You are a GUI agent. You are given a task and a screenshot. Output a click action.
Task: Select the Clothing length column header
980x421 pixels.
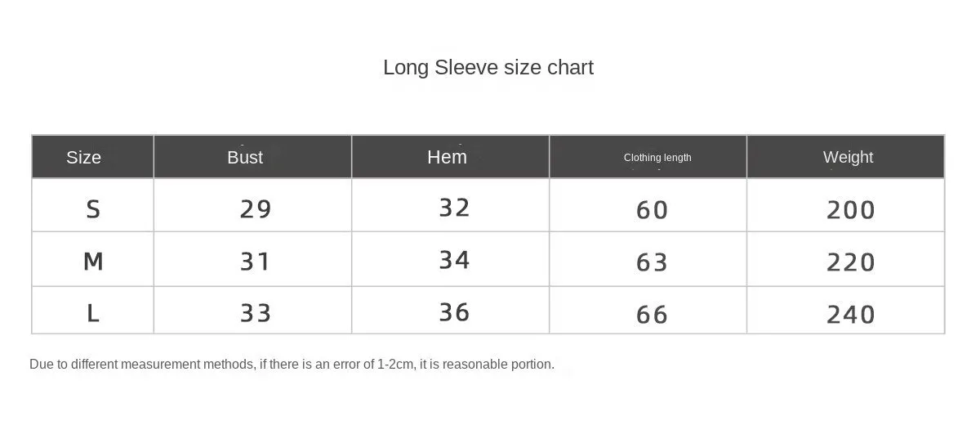657,157
